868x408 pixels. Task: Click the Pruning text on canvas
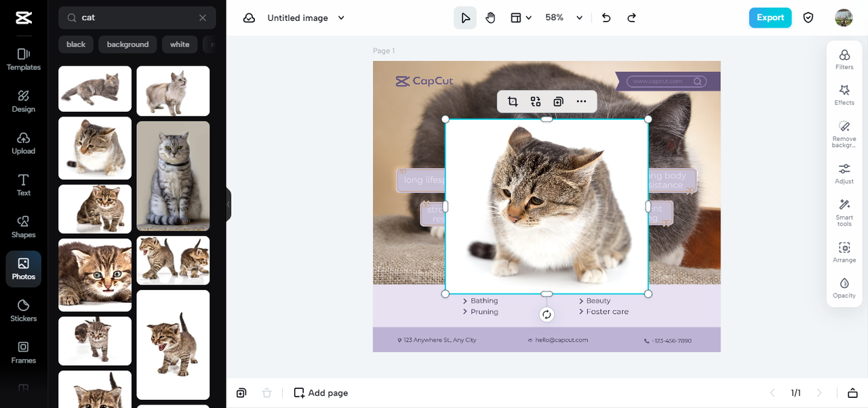point(484,312)
